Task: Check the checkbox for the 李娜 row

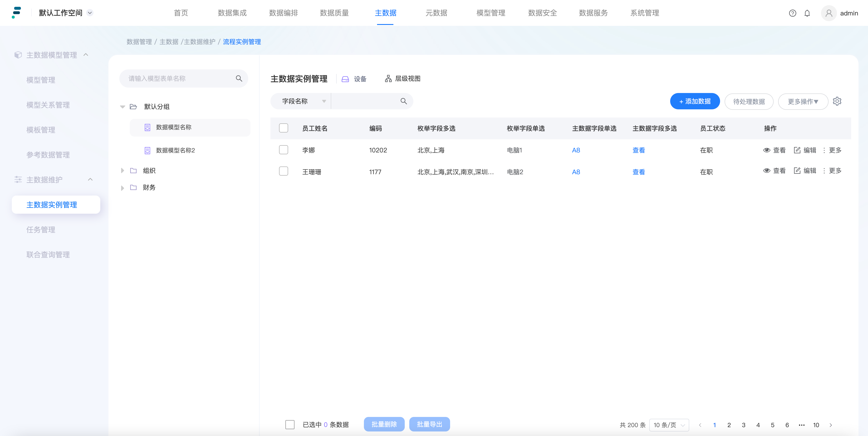Action: (x=283, y=150)
